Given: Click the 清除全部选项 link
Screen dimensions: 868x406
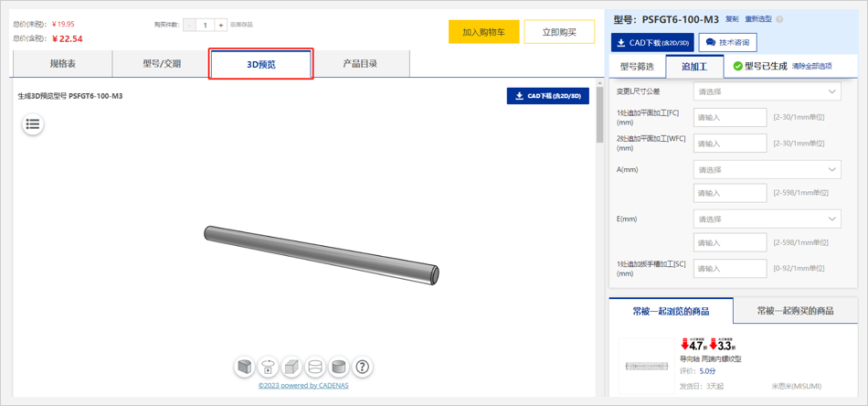Looking at the screenshot, I should (811, 67).
